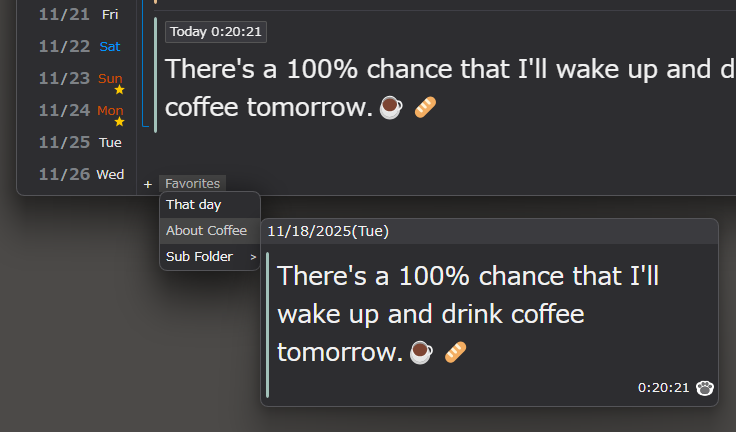Click the bread emoji in the preview popup
Screen dimensions: 736x432
coord(455,352)
